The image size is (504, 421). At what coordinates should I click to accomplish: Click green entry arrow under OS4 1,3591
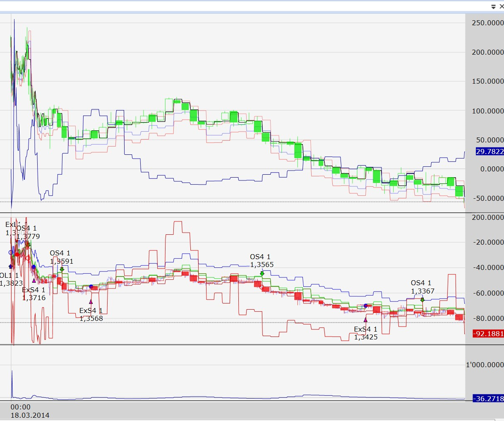coord(62,269)
